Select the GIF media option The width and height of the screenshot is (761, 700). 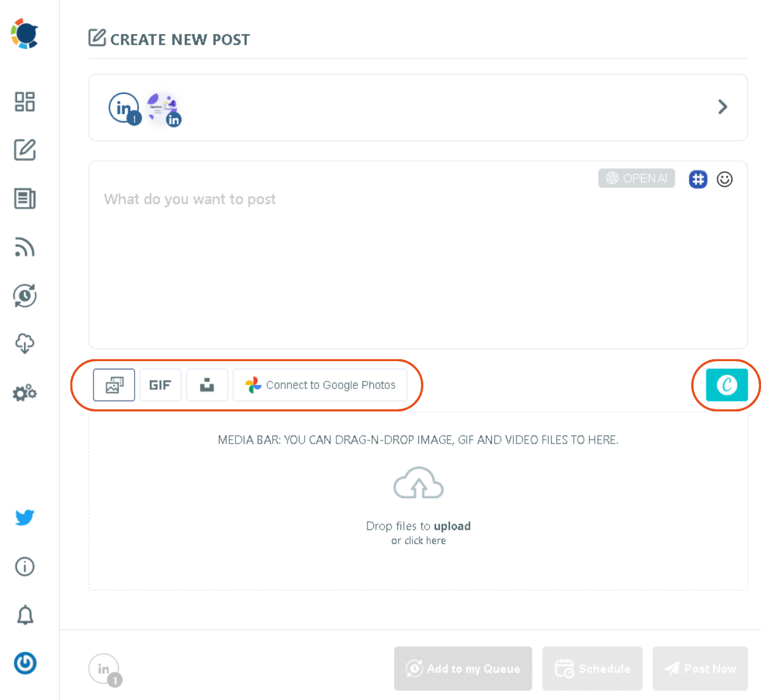click(x=160, y=385)
